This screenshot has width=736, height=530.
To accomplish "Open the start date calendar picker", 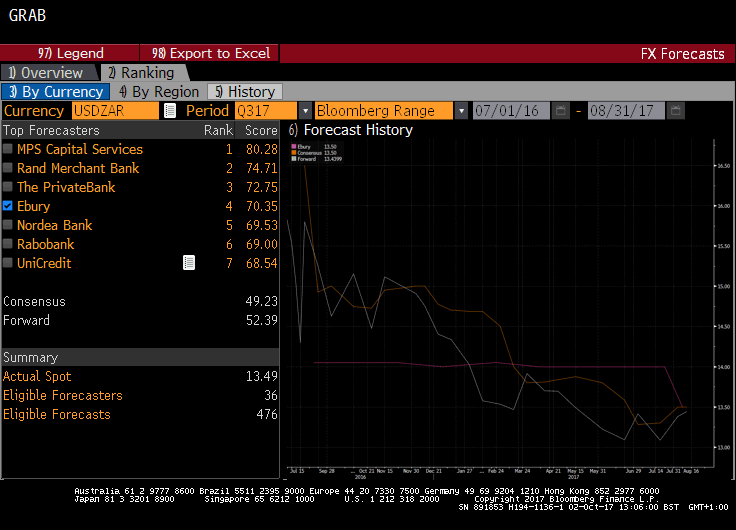I will 560,111.
